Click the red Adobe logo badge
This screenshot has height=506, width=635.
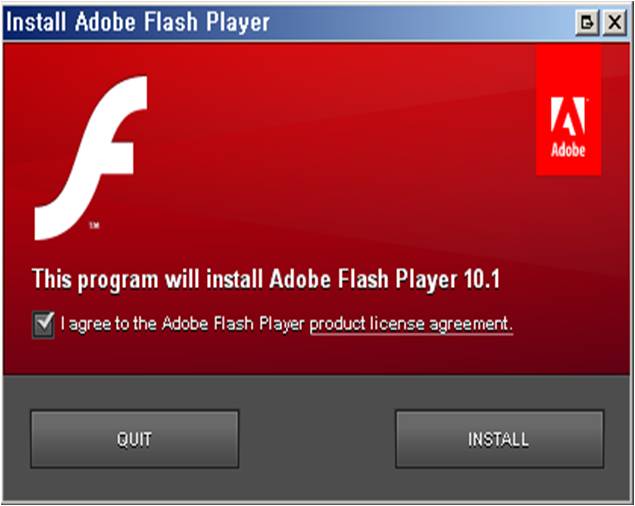[568, 110]
